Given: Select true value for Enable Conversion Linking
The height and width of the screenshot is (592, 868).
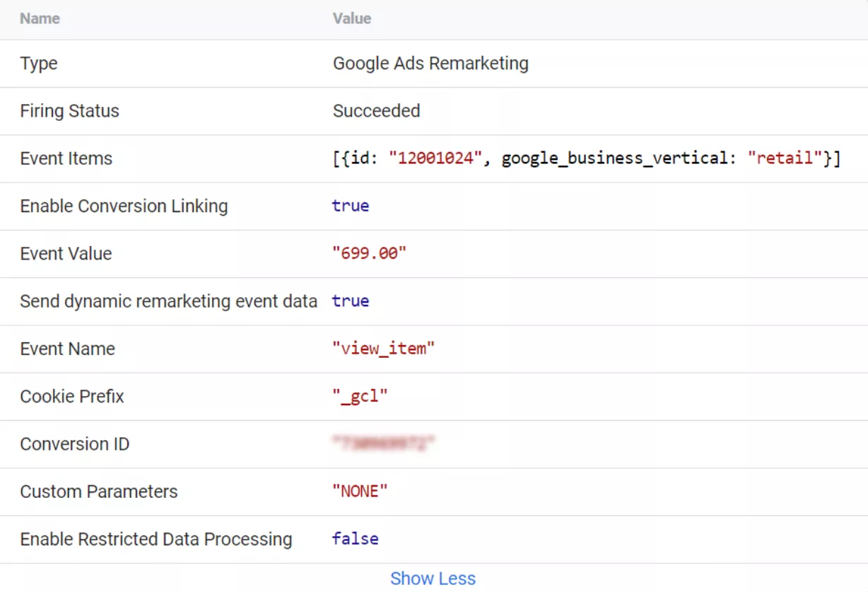Looking at the screenshot, I should [351, 206].
